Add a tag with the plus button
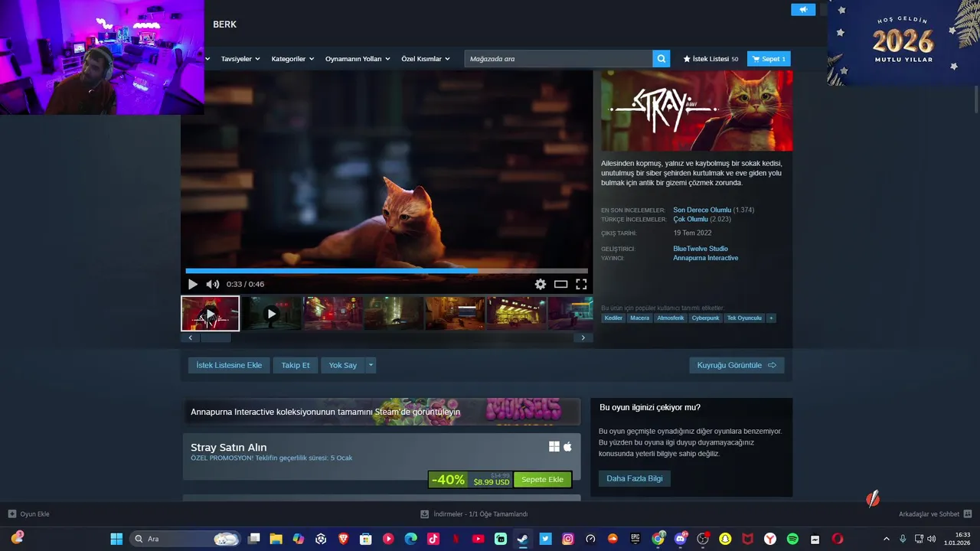The width and height of the screenshot is (980, 551). coord(771,318)
